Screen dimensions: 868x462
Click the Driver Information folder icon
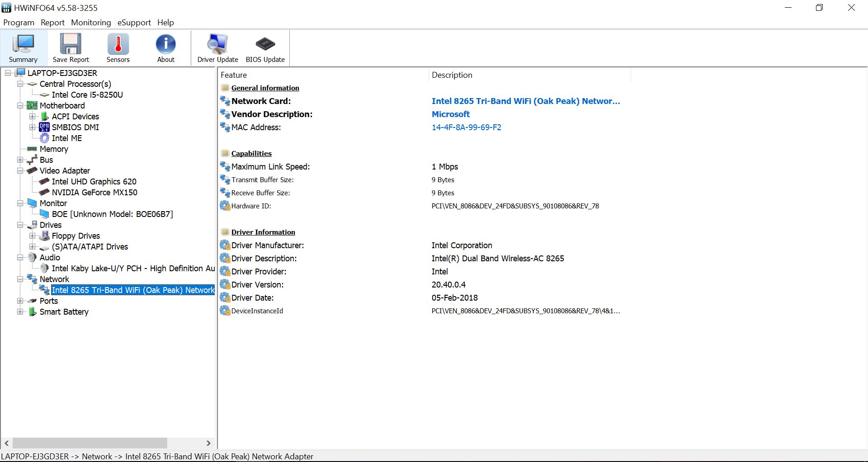(225, 232)
